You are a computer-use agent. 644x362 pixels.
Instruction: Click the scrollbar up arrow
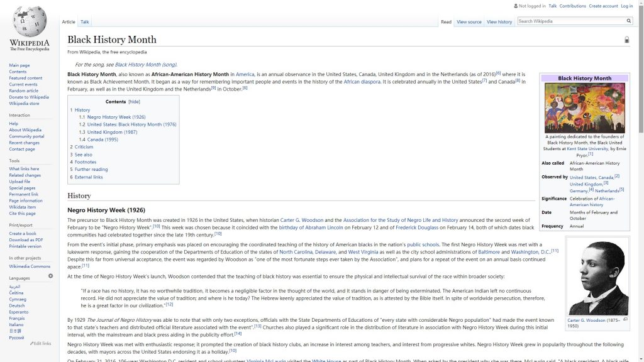[x=640, y=4]
